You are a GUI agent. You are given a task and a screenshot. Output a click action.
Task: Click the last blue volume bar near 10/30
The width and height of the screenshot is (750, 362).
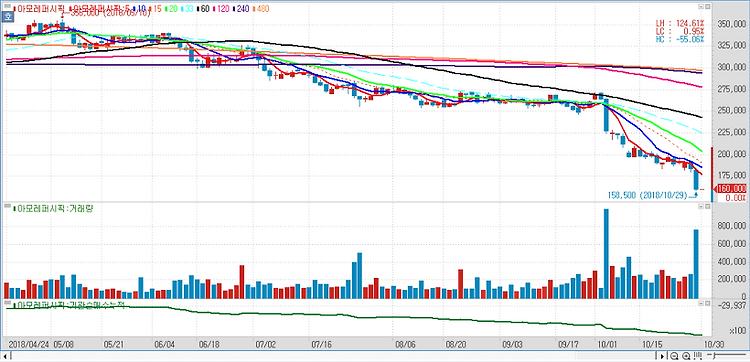point(696,264)
